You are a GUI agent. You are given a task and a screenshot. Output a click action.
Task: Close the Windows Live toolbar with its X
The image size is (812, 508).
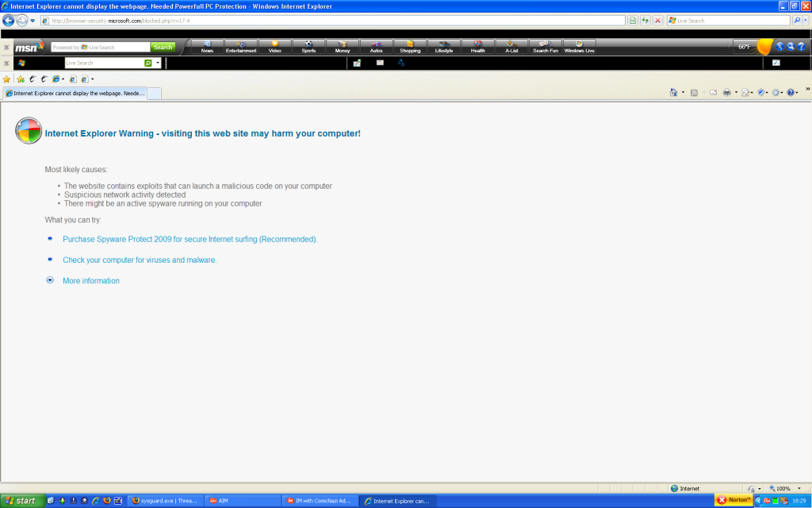[6, 63]
